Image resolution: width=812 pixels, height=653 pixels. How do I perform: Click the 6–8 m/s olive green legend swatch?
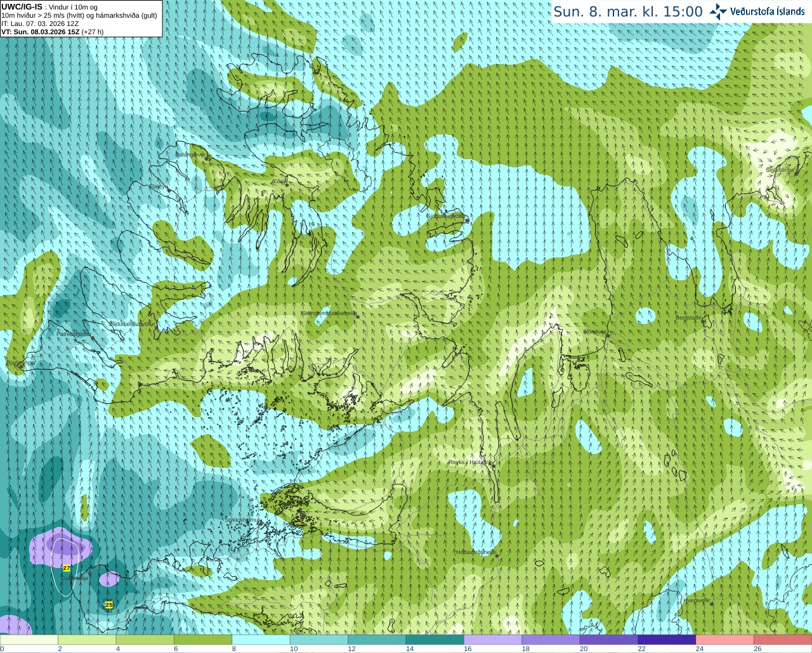[203, 640]
